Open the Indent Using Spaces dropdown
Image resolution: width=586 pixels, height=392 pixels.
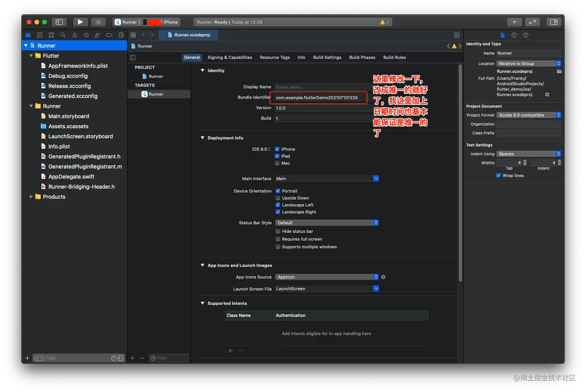(x=529, y=154)
